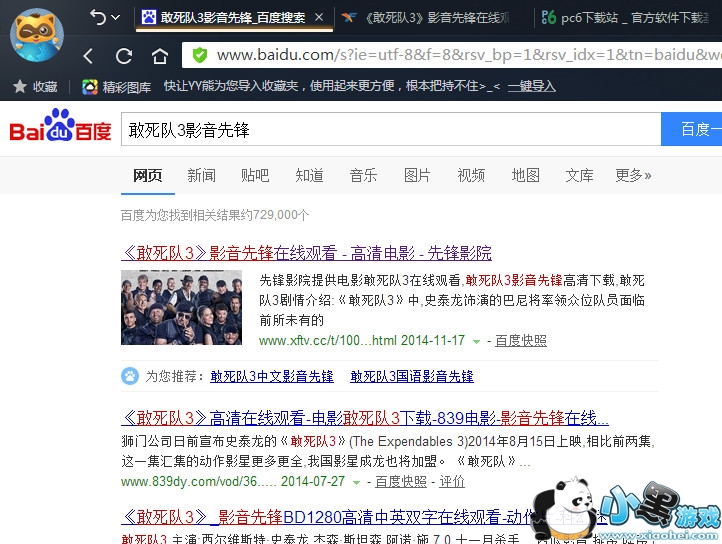The height and width of the screenshot is (544, 722).
Task: Open 百度快照 for the xftv.cc result
Action: pos(521,340)
